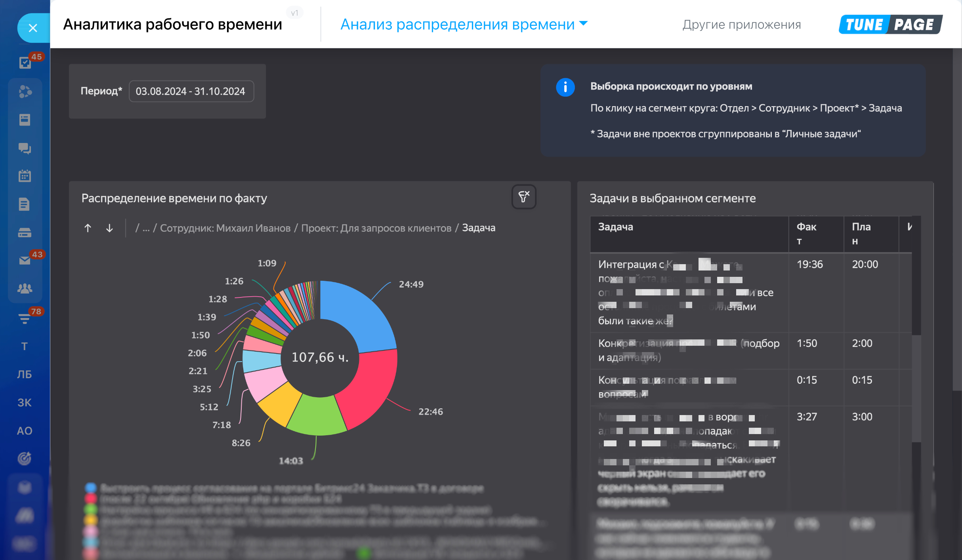This screenshot has width=962, height=560.
Task: Reset chart filter with funnel icon
Action: [x=523, y=197]
